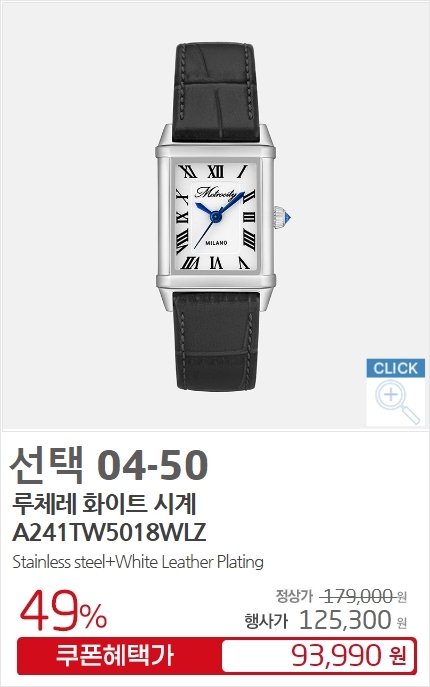Click the crossed-out 179,000원 regular price
430x687 pixels.
click(363, 596)
